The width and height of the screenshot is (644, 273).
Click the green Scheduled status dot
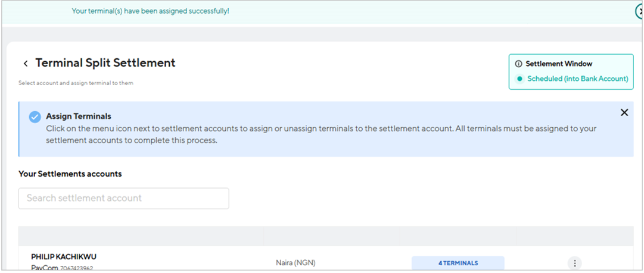point(519,79)
